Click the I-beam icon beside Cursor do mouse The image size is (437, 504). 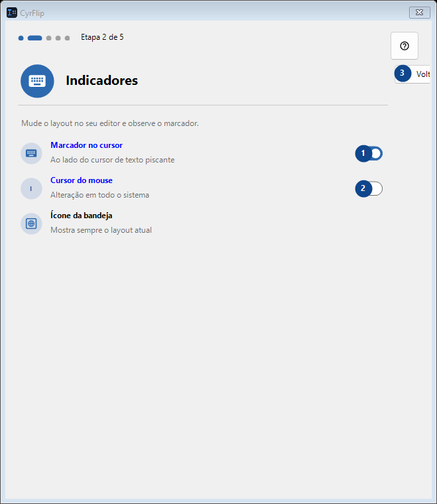(31, 189)
